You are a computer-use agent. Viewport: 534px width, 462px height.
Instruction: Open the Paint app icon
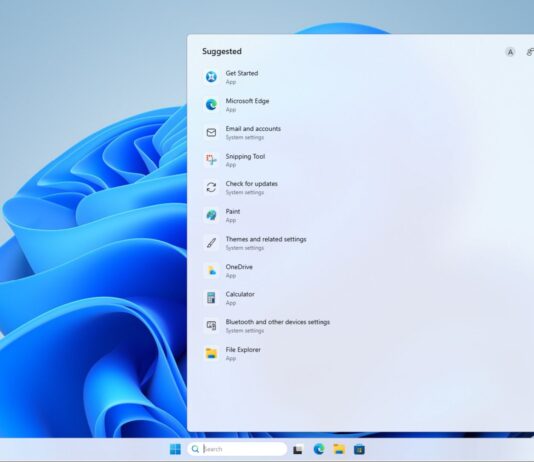tap(211, 215)
